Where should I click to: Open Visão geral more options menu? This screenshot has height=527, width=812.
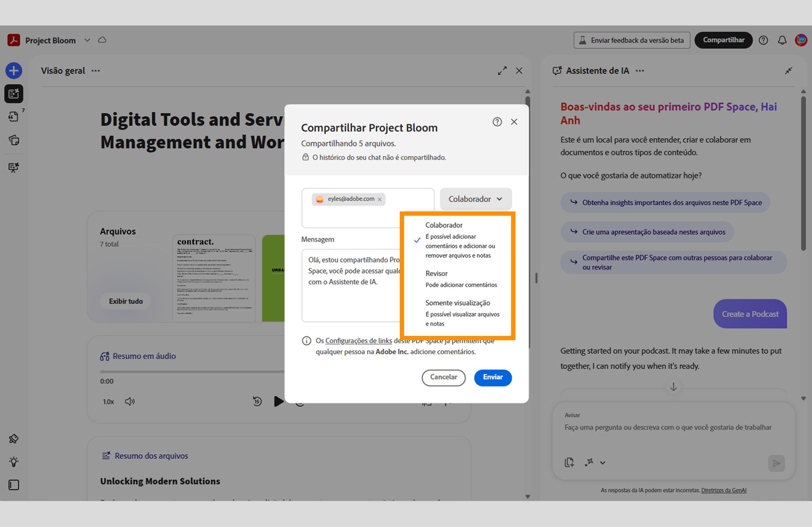(96, 70)
